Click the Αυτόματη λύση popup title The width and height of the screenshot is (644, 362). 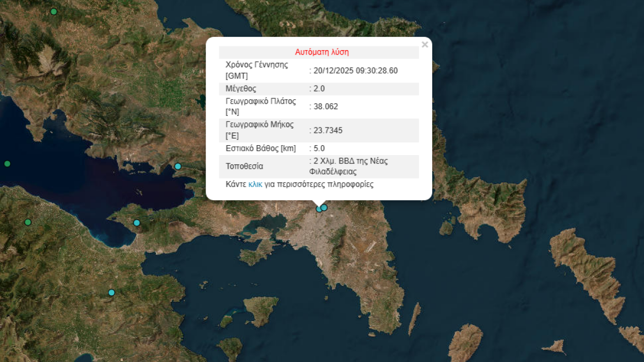(x=321, y=52)
